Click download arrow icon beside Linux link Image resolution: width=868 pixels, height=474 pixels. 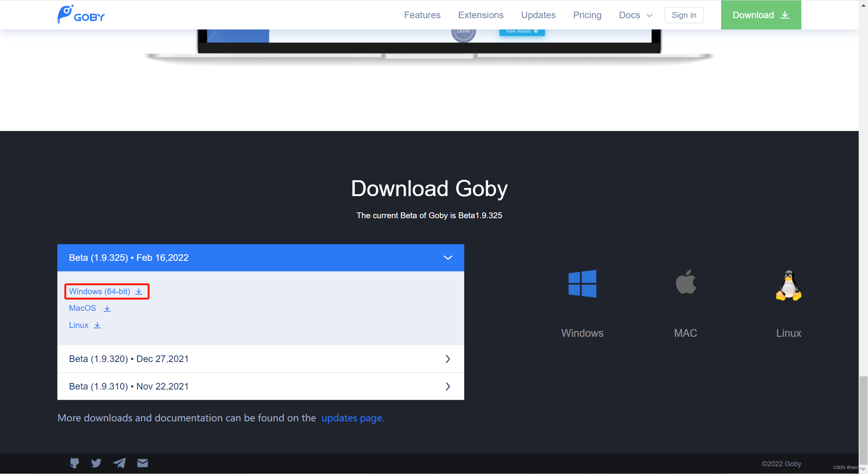(97, 325)
